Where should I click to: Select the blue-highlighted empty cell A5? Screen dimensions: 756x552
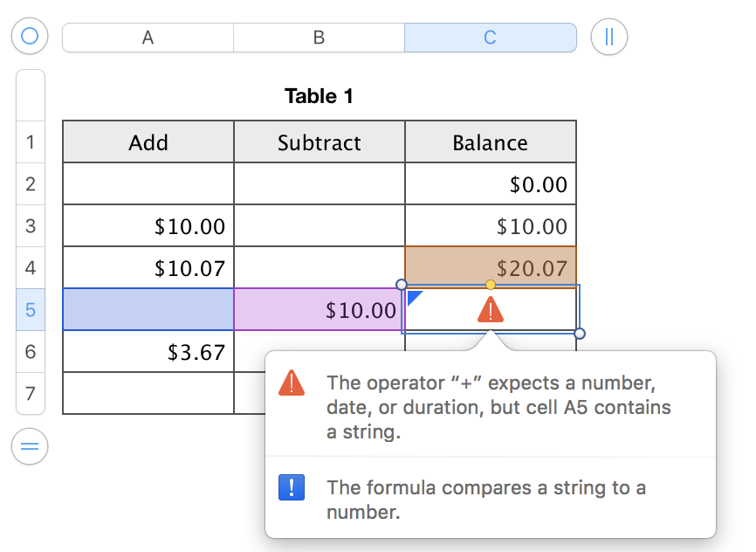pyautogui.click(x=148, y=310)
